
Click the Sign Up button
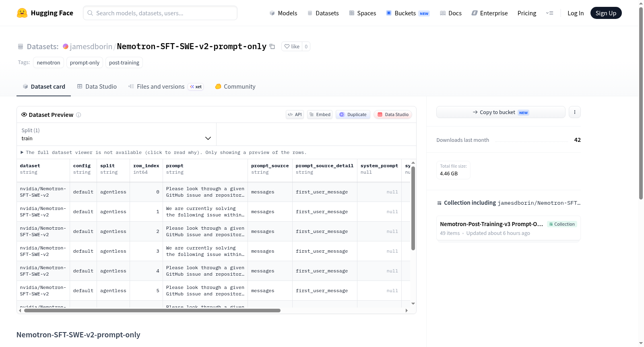(x=606, y=13)
